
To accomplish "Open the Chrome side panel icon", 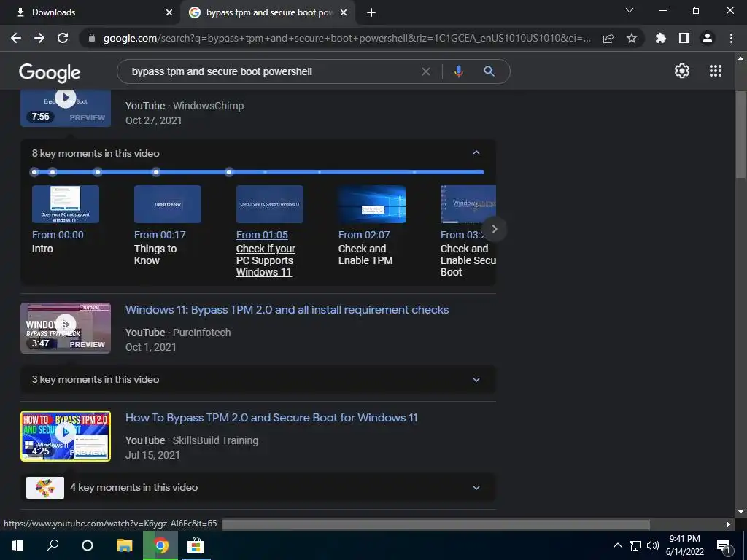I will (x=684, y=38).
